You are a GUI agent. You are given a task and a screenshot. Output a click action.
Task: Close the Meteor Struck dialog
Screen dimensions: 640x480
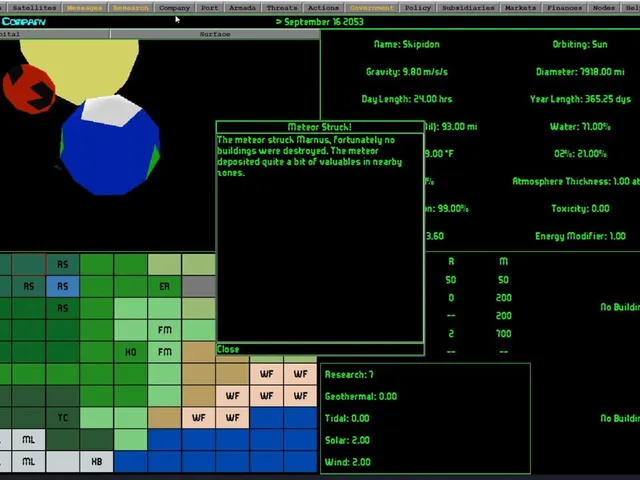(x=228, y=349)
